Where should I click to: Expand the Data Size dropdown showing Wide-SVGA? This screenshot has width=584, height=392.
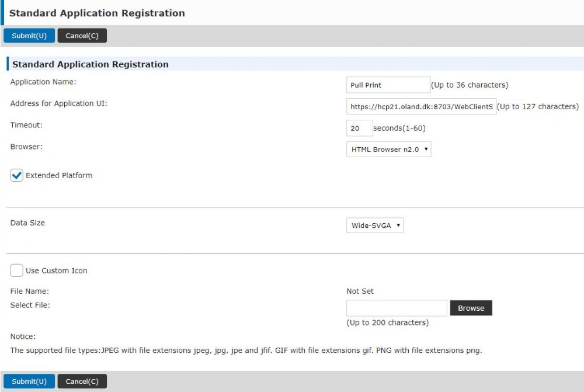[x=375, y=225]
